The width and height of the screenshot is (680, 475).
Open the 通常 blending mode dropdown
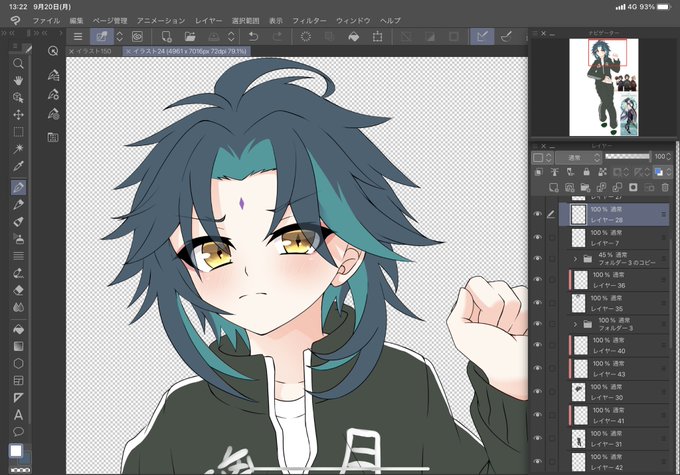[579, 157]
